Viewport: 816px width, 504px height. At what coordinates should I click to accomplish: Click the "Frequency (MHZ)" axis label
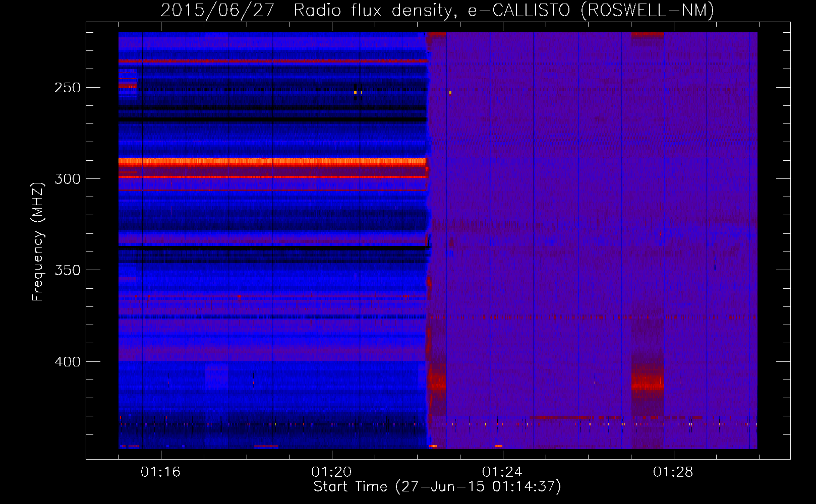pos(38,241)
